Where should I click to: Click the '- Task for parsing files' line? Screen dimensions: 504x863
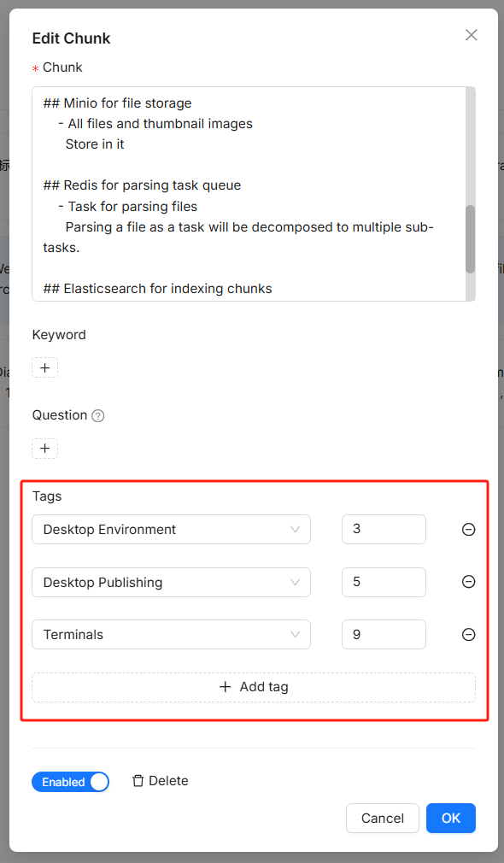127,207
